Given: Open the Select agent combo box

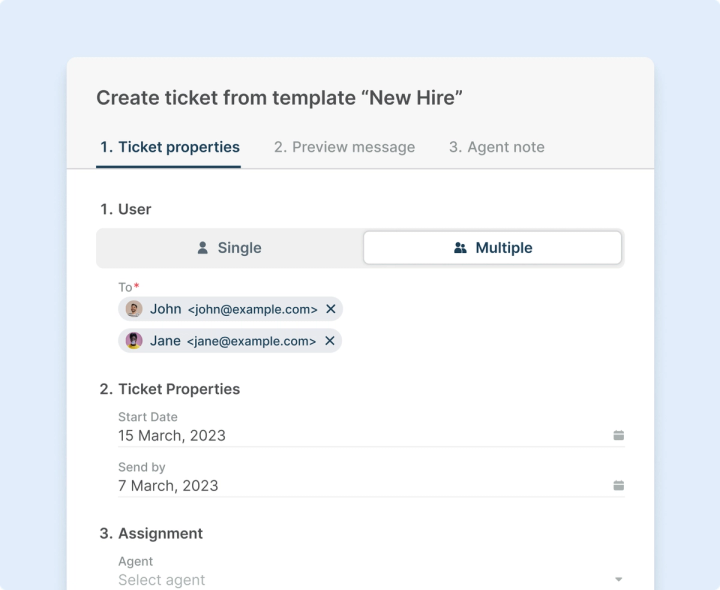Looking at the screenshot, I should 360,580.
